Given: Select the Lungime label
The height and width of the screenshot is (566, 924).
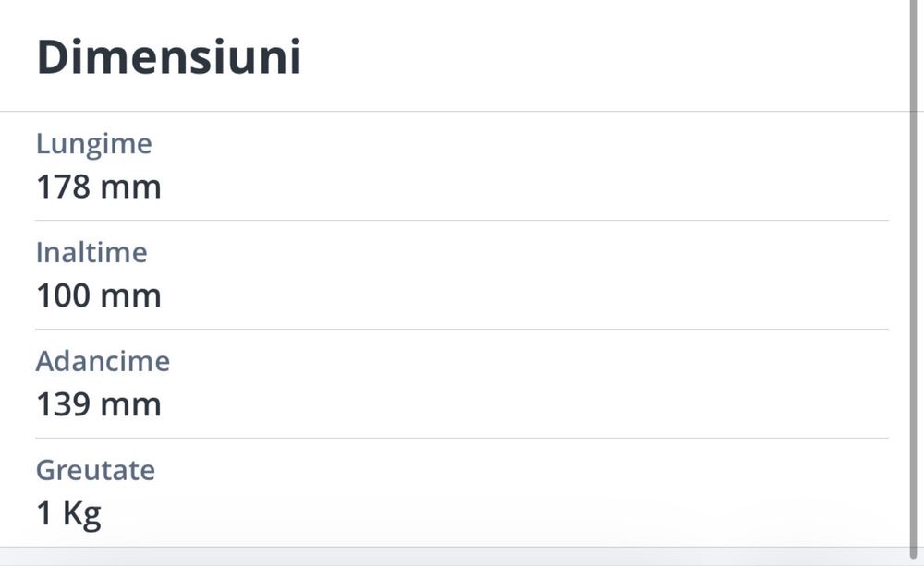Looking at the screenshot, I should [93, 144].
